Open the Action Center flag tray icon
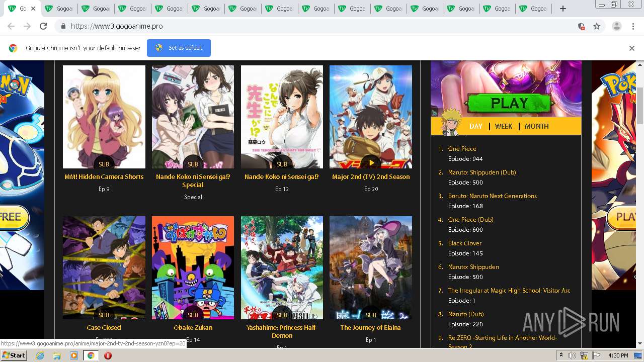This screenshot has width=644, height=362. [596, 355]
